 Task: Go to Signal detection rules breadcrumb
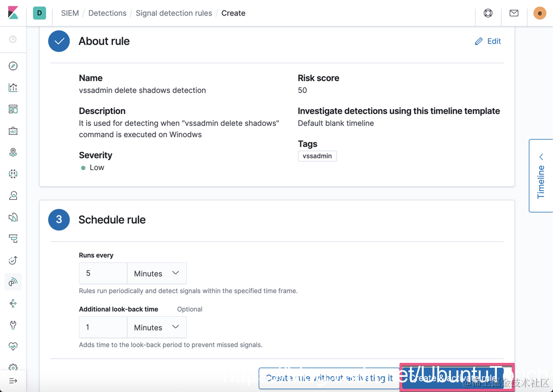coord(174,13)
